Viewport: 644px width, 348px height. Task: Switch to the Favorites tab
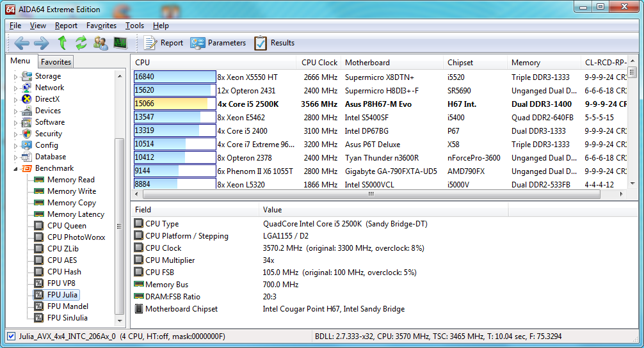56,62
